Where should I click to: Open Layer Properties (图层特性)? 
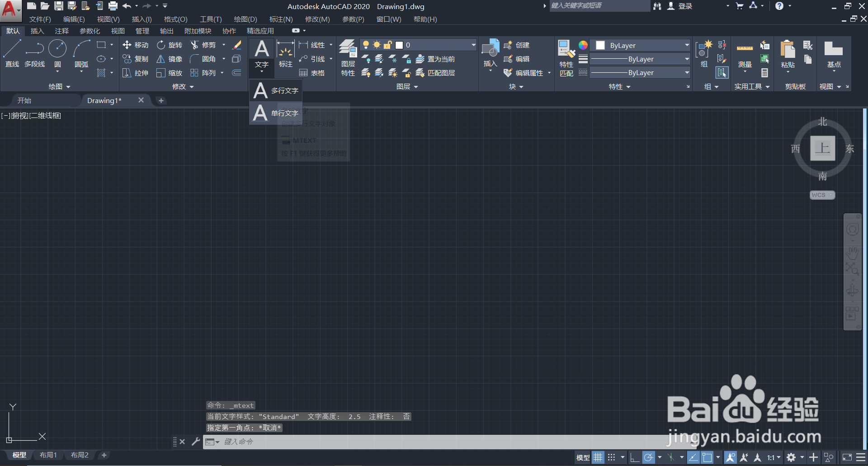(x=348, y=58)
